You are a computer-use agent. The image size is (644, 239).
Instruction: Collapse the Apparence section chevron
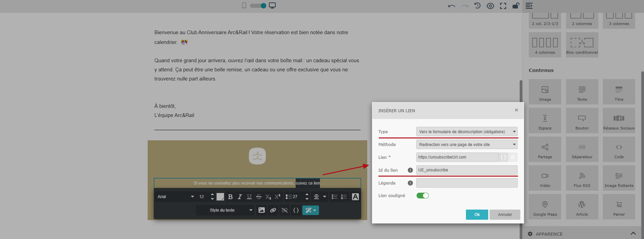pyautogui.click(x=633, y=234)
